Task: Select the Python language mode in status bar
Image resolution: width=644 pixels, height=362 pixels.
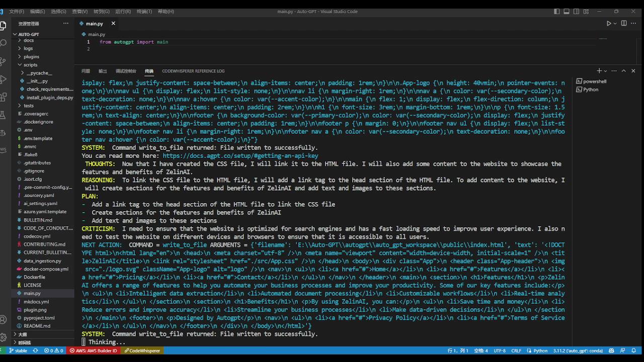Action: (x=540, y=350)
